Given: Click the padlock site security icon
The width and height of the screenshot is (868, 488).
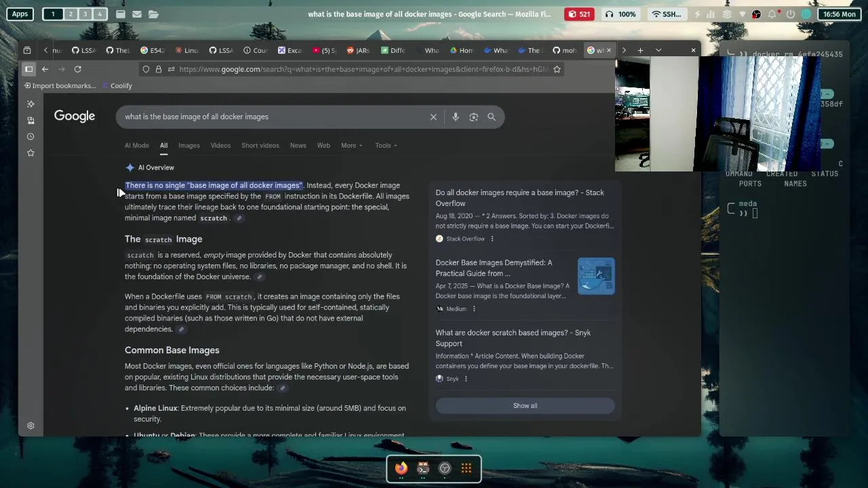Looking at the screenshot, I should point(159,69).
